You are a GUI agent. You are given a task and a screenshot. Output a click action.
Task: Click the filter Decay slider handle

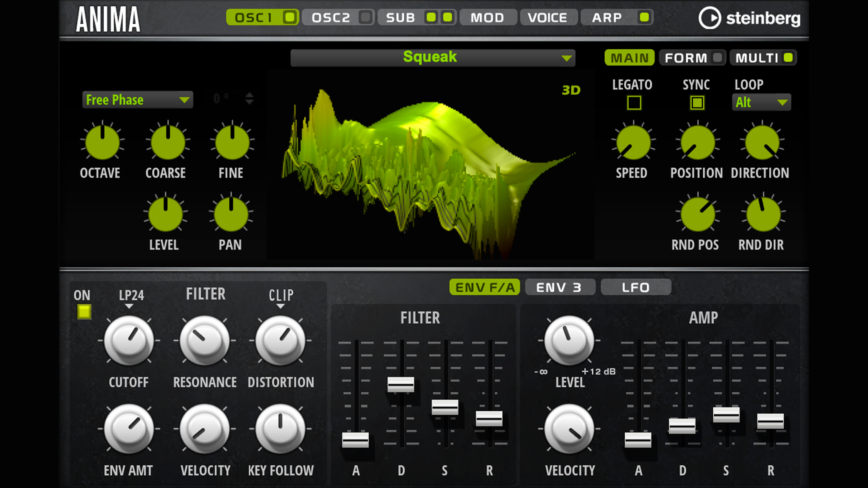[401, 384]
